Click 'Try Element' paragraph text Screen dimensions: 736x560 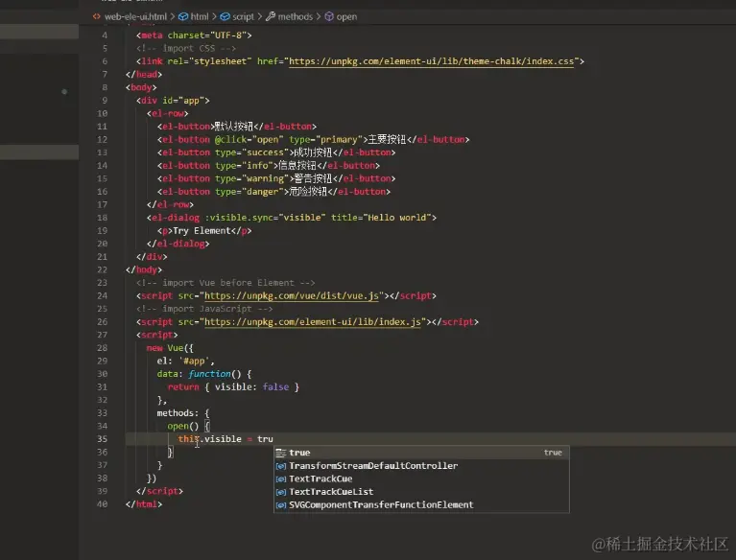[202, 231]
